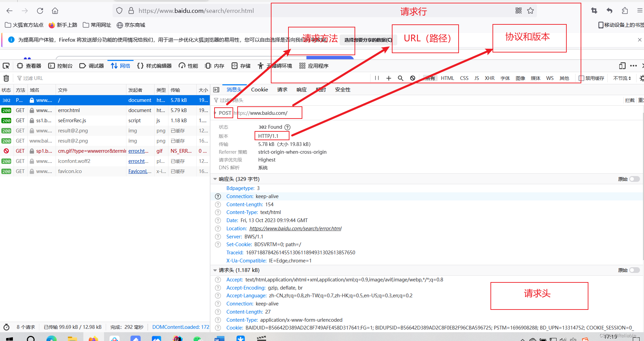The image size is (644, 341).
Task: Select the error.html request row
Action: click(x=105, y=110)
